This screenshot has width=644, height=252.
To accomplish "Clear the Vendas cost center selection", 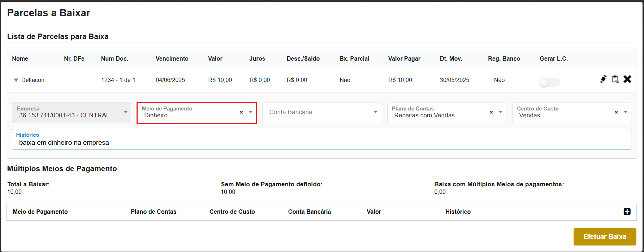I will (616, 113).
